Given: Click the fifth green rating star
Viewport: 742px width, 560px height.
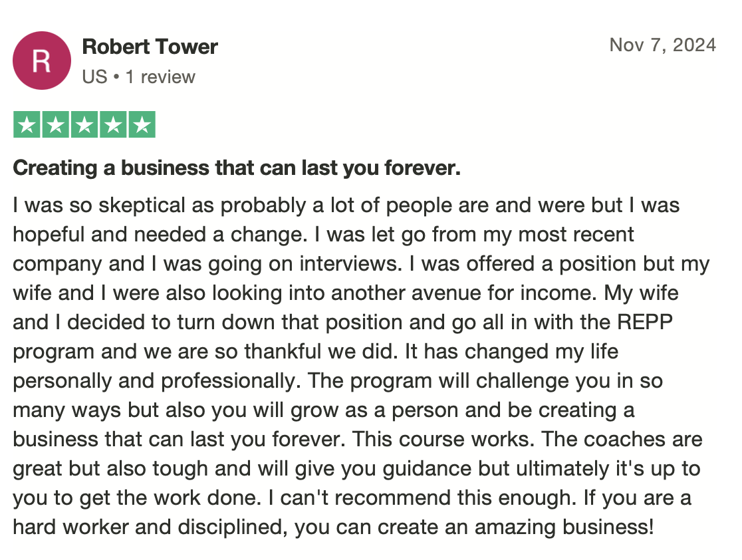Looking at the screenshot, I should 142,124.
